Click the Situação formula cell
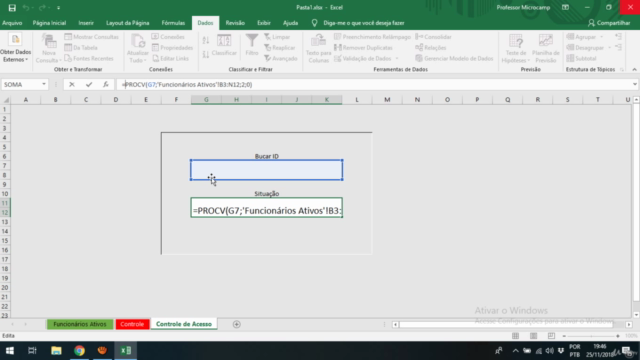 click(x=267, y=208)
